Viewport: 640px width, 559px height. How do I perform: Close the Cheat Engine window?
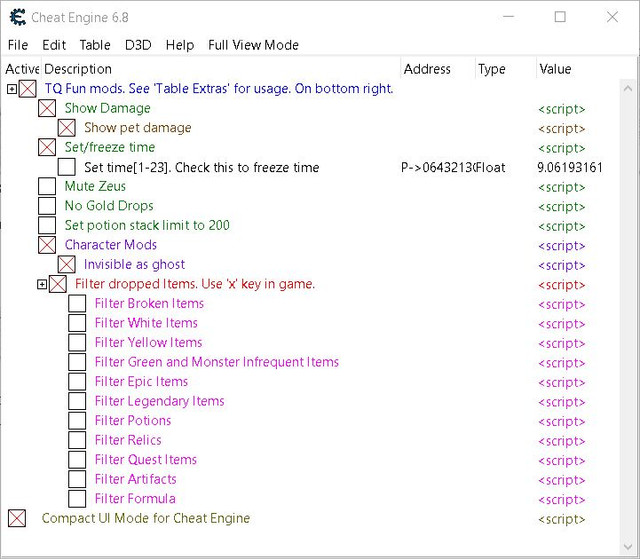pos(612,17)
